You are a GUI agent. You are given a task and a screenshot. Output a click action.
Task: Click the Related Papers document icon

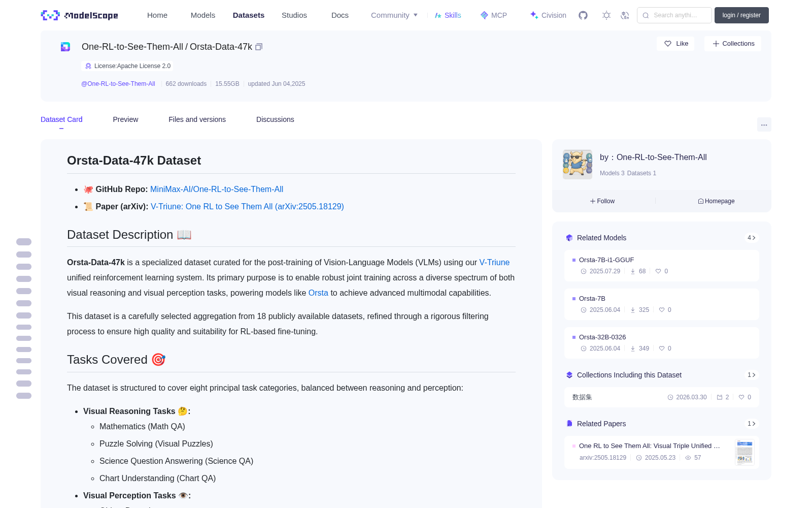coord(569,424)
